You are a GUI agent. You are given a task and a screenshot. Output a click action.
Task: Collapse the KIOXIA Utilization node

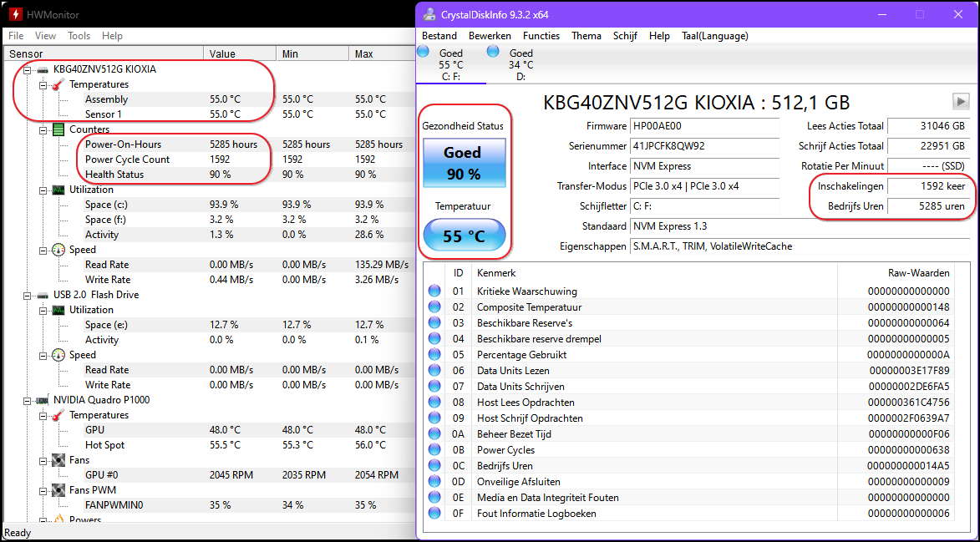(x=43, y=190)
